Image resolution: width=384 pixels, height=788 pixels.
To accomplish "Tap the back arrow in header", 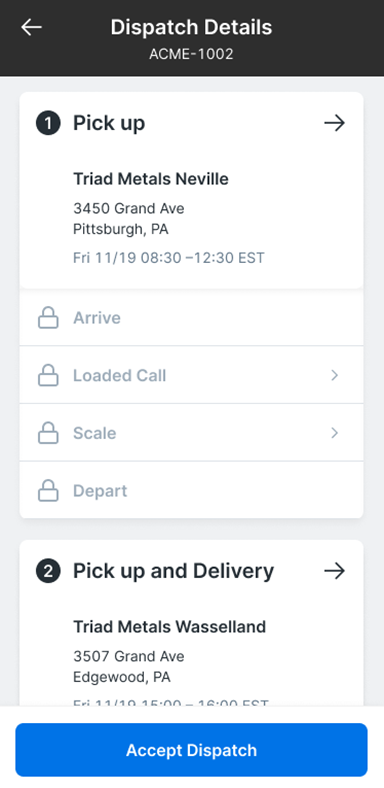I will (31, 27).
